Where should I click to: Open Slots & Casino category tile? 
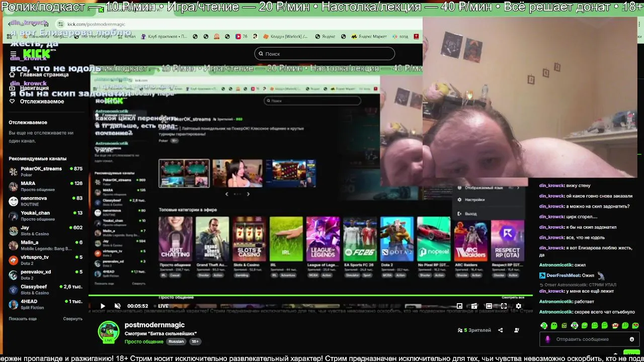coord(249,239)
